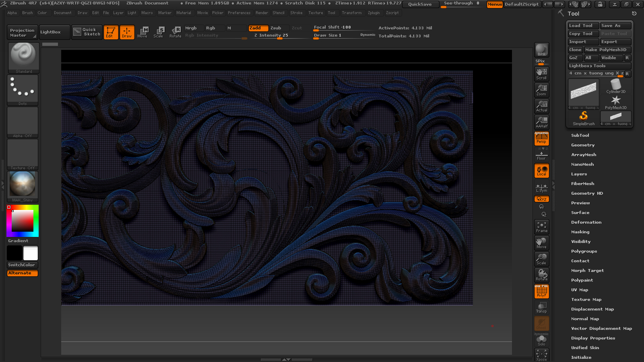
Task: Open the Brush menu
Action: 27,13
